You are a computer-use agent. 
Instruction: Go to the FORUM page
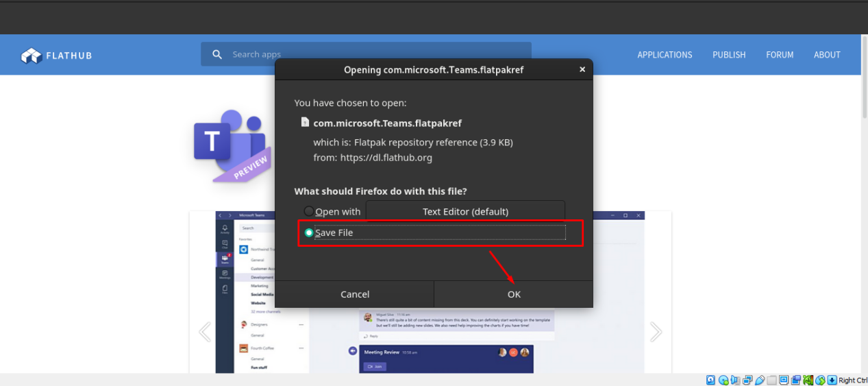[780, 55]
